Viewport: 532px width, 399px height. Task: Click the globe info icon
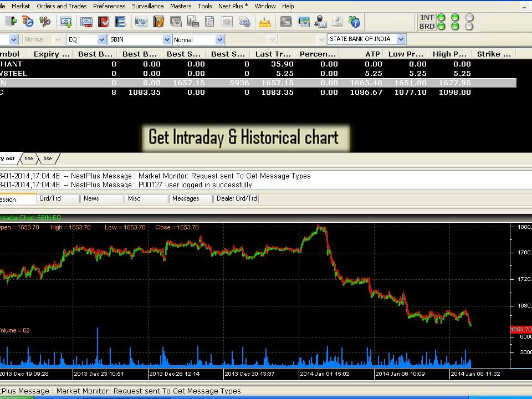[354, 22]
